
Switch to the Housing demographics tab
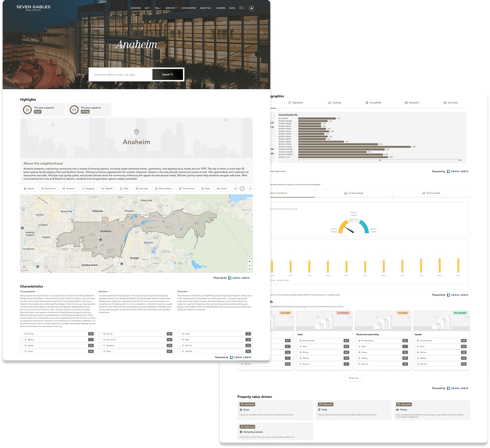[x=334, y=103]
